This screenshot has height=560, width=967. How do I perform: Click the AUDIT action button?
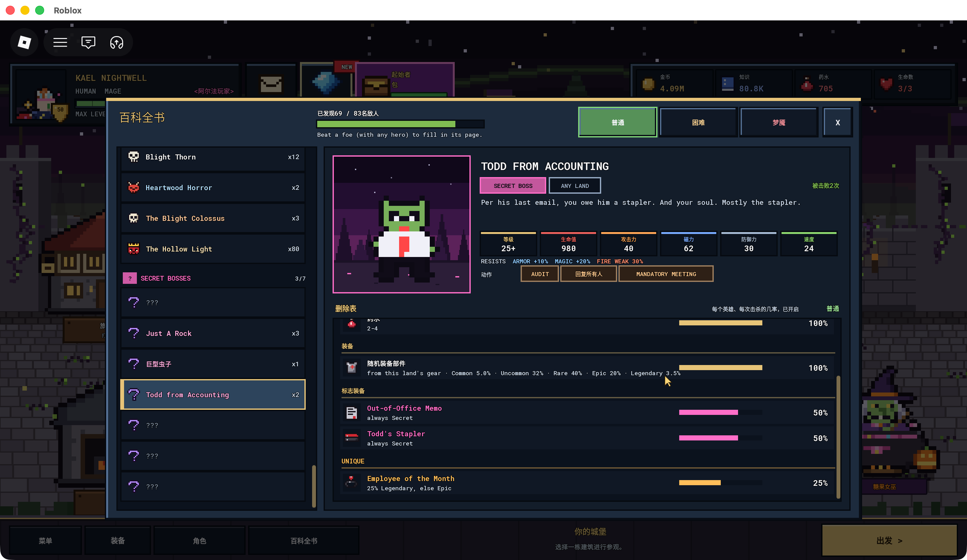click(539, 274)
